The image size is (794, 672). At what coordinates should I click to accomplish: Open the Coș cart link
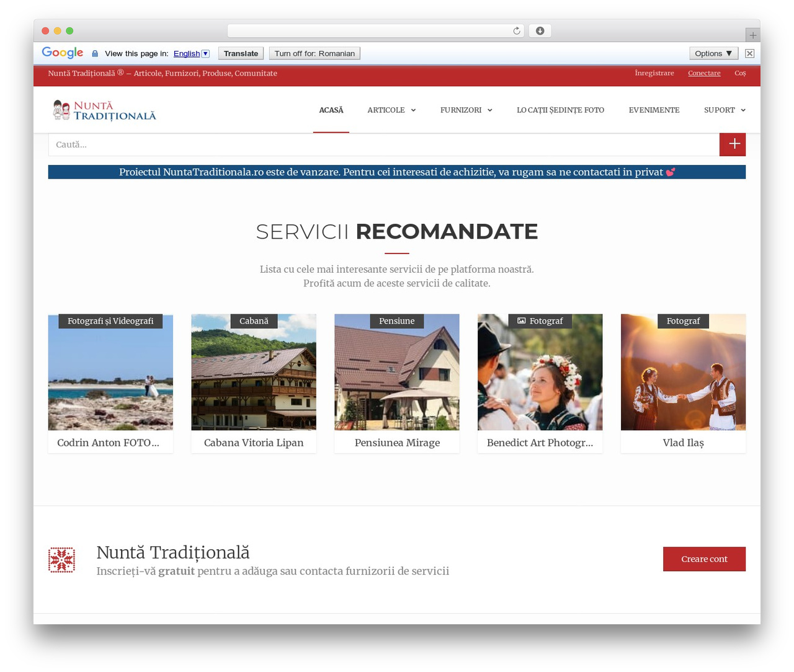click(740, 73)
